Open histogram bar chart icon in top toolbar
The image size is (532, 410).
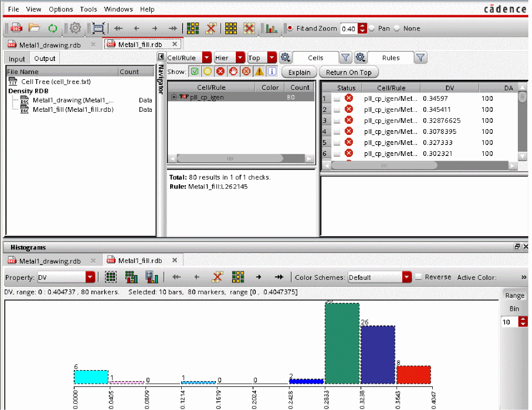[272, 28]
